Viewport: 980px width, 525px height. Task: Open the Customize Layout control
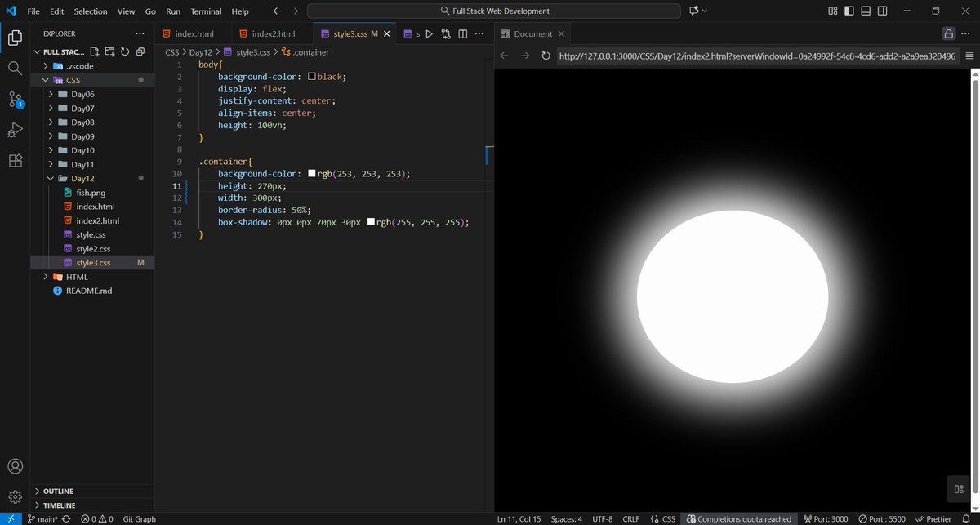pyautogui.click(x=833, y=11)
